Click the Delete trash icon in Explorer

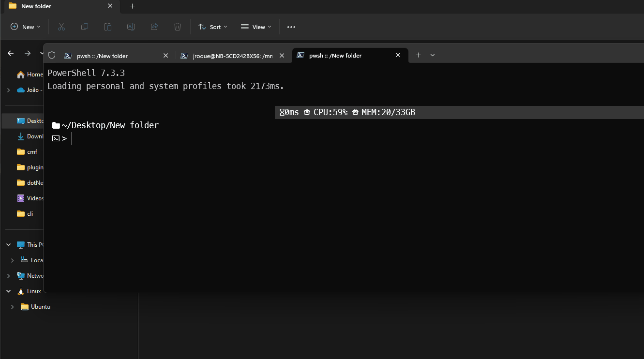coord(178,27)
